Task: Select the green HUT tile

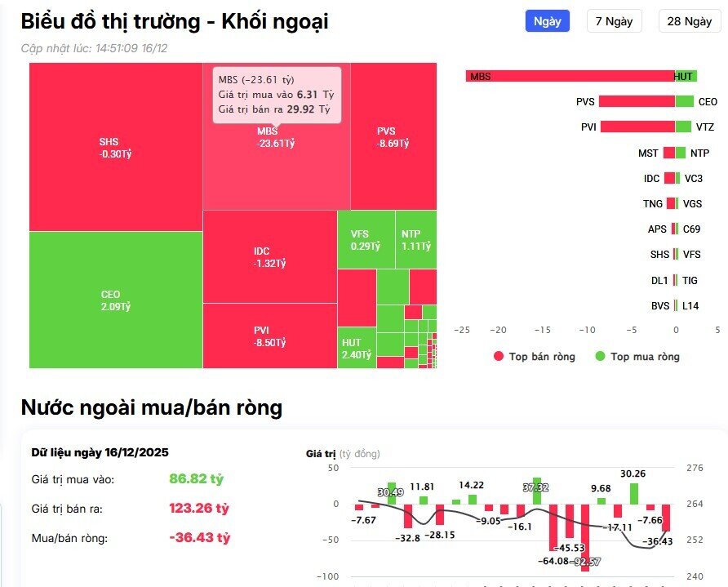Action: [355, 347]
